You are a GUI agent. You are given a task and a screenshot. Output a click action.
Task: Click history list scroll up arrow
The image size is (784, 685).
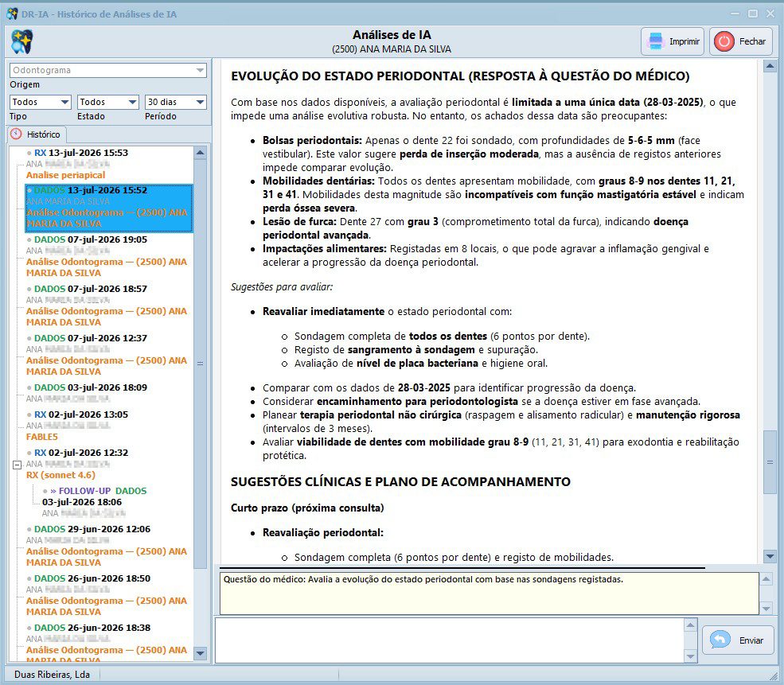pos(200,153)
